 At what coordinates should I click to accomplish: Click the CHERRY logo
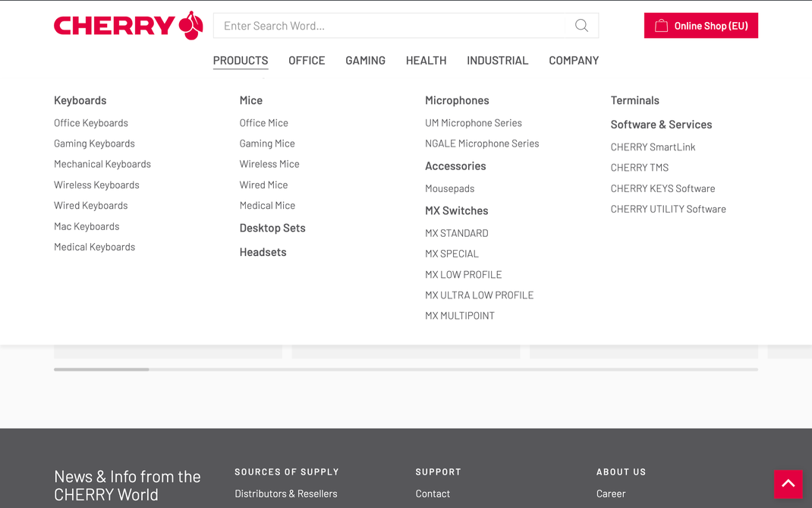click(x=128, y=25)
